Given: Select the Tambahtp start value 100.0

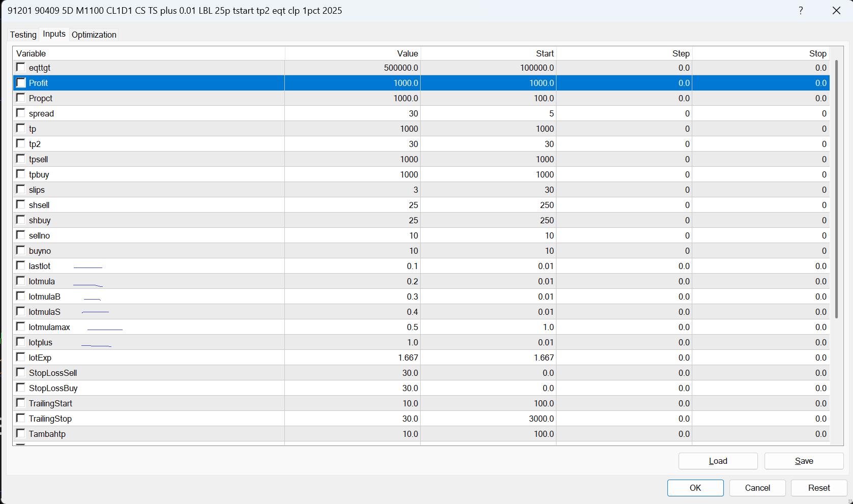Looking at the screenshot, I should pos(488,434).
